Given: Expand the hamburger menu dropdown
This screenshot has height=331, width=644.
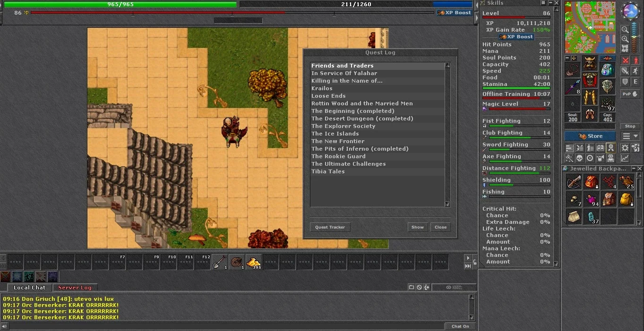Looking at the screenshot, I should point(630,136).
